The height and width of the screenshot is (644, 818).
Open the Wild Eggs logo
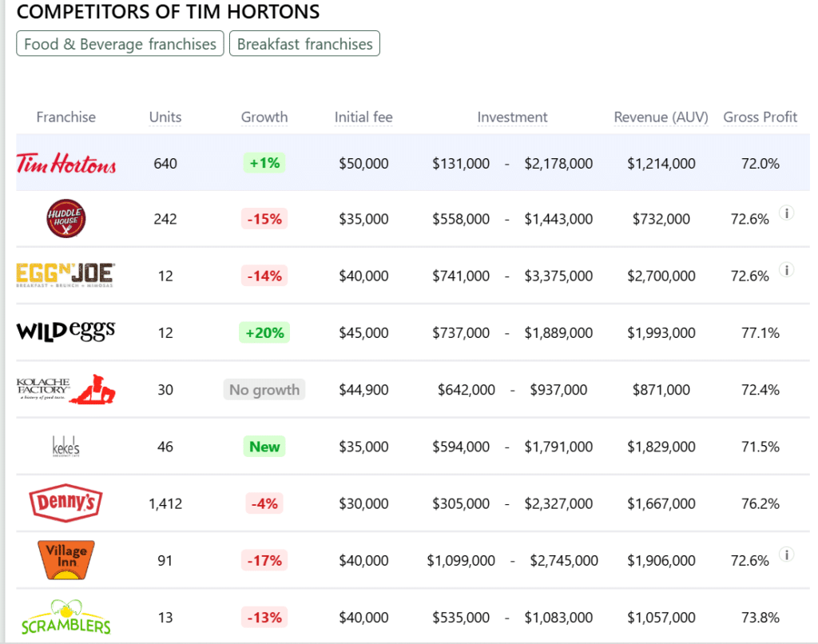click(66, 332)
